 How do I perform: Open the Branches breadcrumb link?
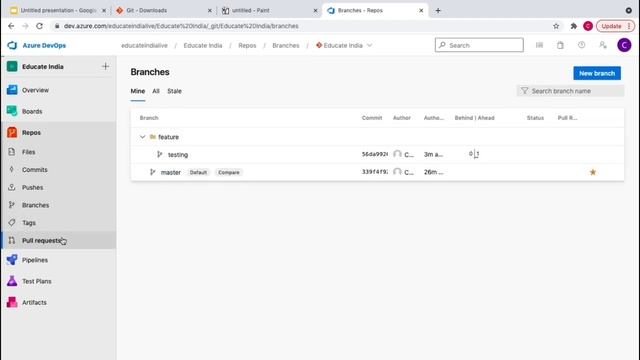[x=286, y=45]
